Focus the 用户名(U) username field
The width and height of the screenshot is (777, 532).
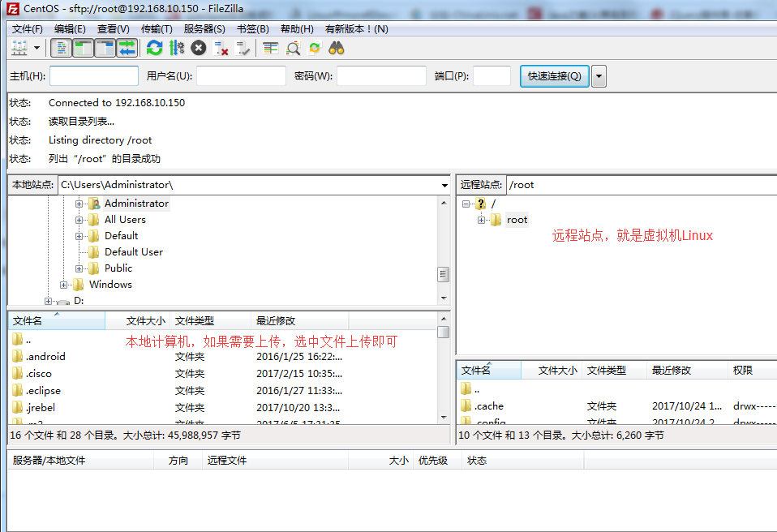[x=242, y=75]
